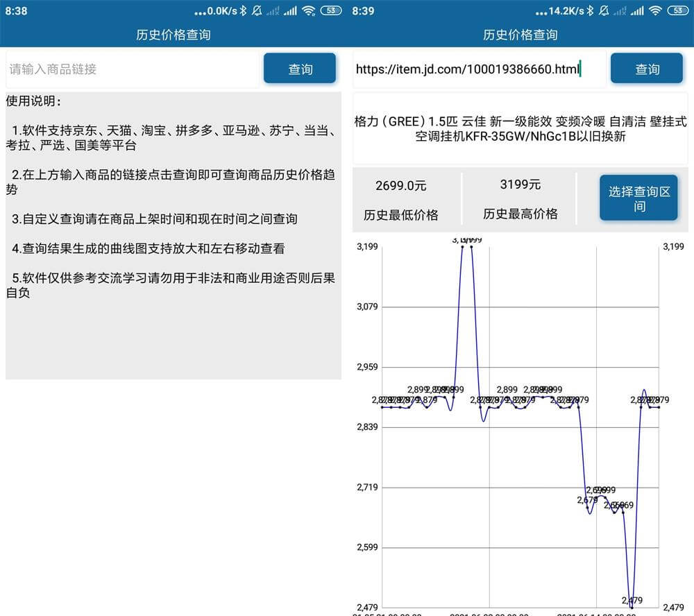Tap the 8:38 clock text
The height and width of the screenshot is (616, 694).
(x=17, y=11)
